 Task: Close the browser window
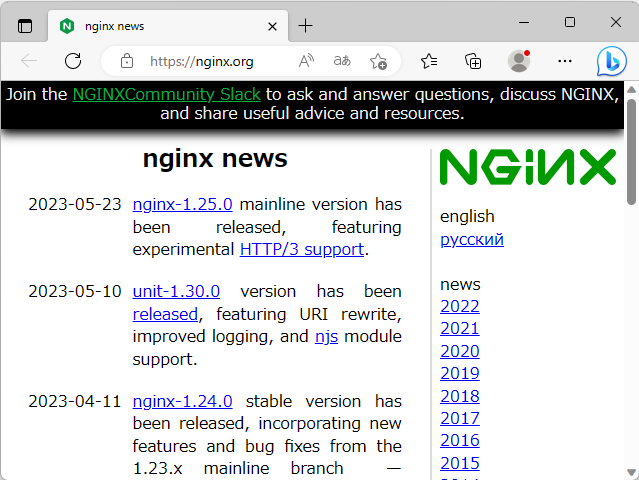[x=616, y=22]
